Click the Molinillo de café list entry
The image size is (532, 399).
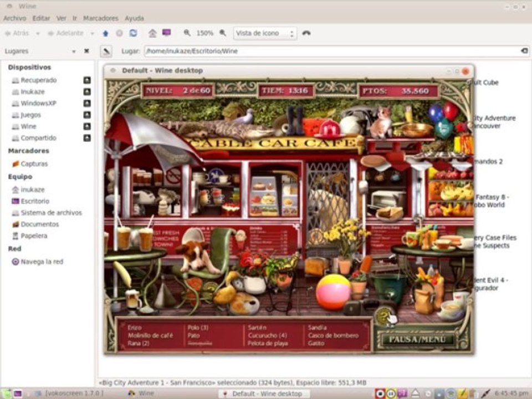pos(150,336)
